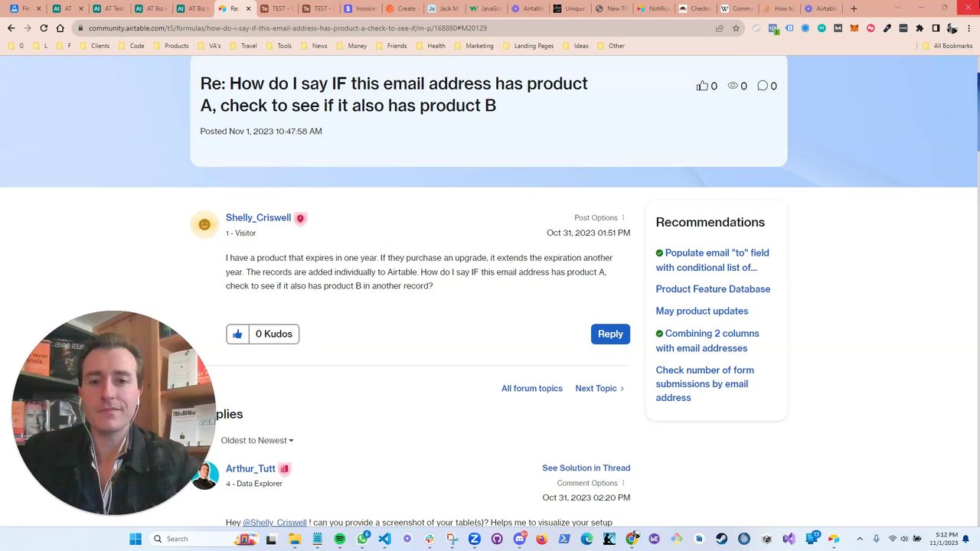Click the likes thumbs-up icon in header
The width and height of the screenshot is (980, 551).
coord(702,86)
